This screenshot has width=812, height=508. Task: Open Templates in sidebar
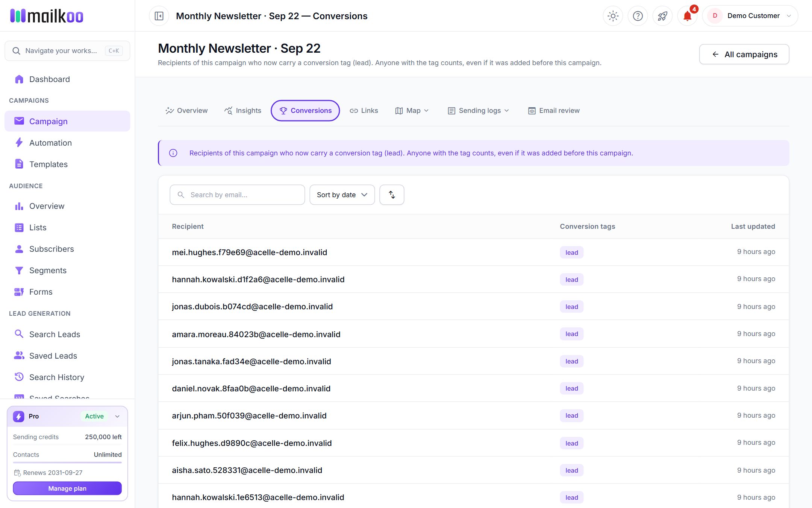click(x=67, y=164)
